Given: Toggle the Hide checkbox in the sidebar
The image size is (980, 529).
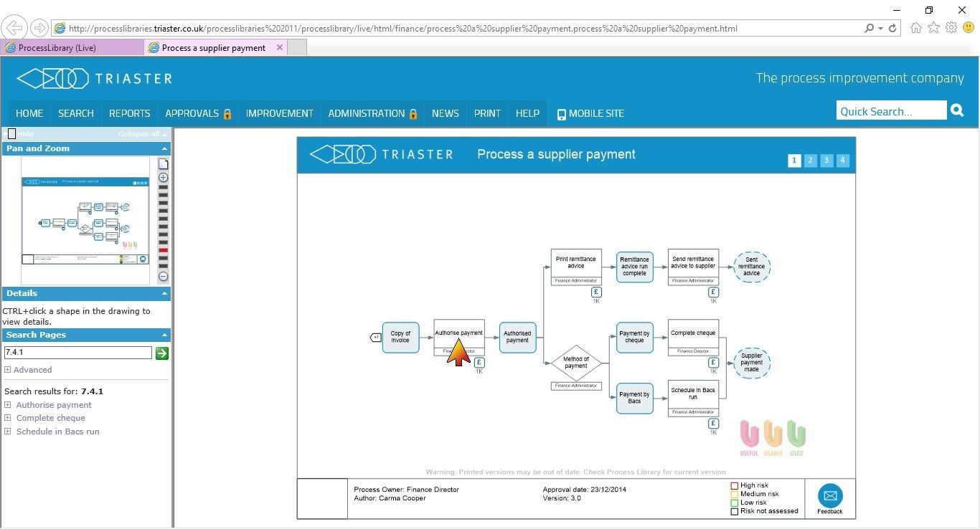Looking at the screenshot, I should coord(11,133).
